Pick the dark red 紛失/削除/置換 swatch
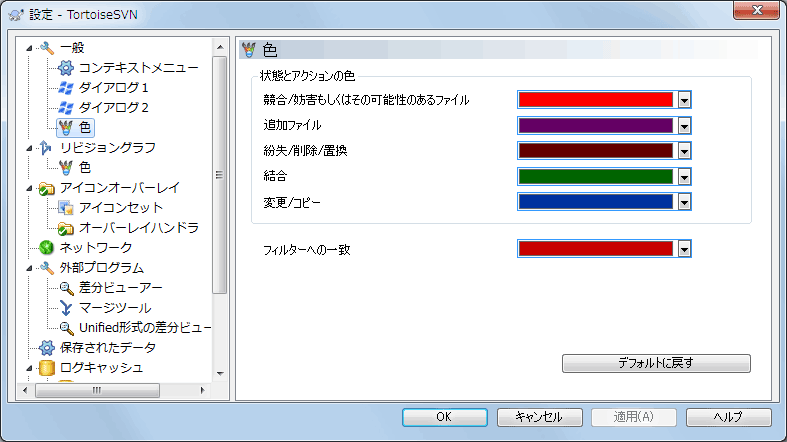This screenshot has width=787, height=442. (x=596, y=151)
